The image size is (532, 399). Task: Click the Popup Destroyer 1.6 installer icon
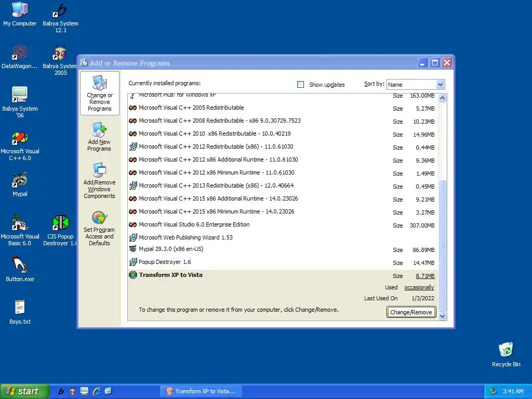coord(132,262)
